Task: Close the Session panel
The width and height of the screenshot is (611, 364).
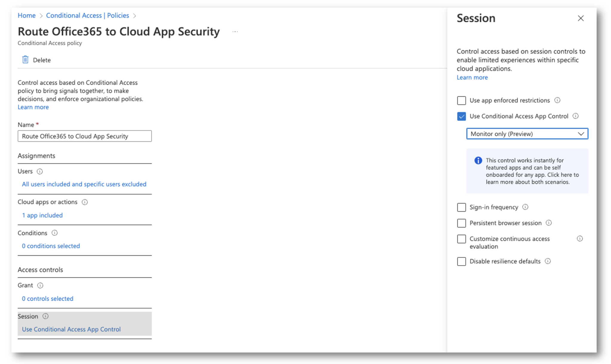Action: [581, 18]
